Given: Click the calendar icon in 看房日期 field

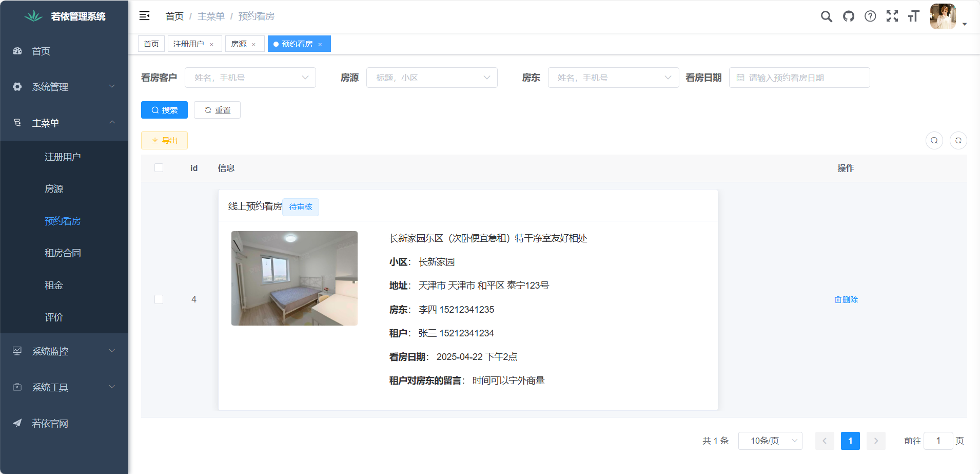Looking at the screenshot, I should 740,78.
